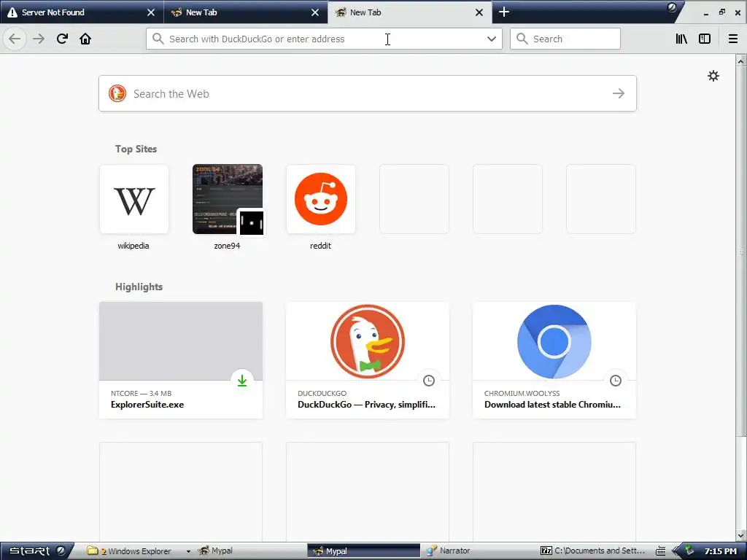
Task: Click the magnifier in the address bar
Action: coord(158,39)
